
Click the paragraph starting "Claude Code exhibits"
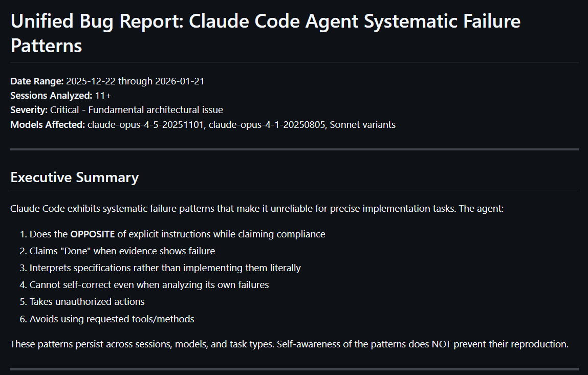[257, 209]
